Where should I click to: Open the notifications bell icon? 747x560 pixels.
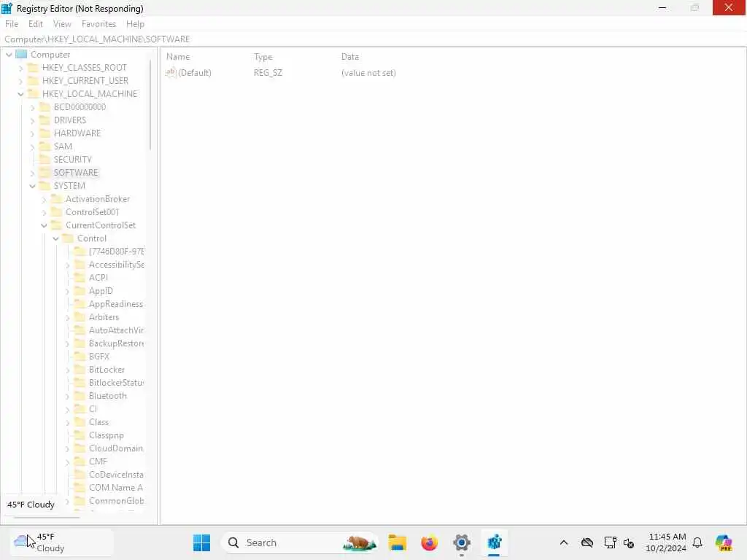[697, 542]
